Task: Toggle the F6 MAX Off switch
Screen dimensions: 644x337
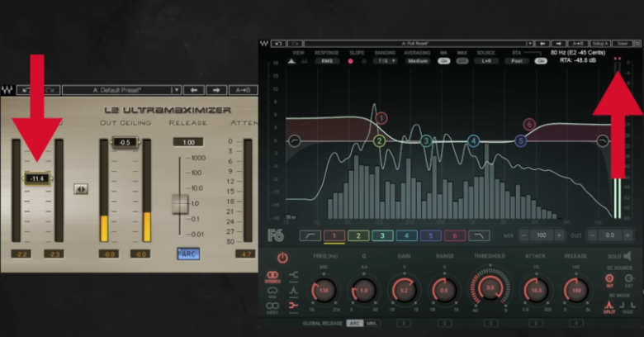Action: coord(462,61)
